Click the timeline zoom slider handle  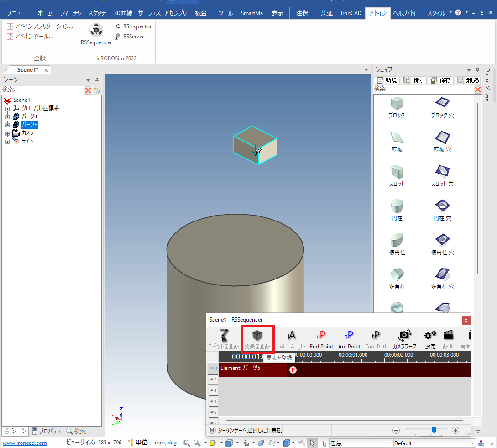(434, 430)
